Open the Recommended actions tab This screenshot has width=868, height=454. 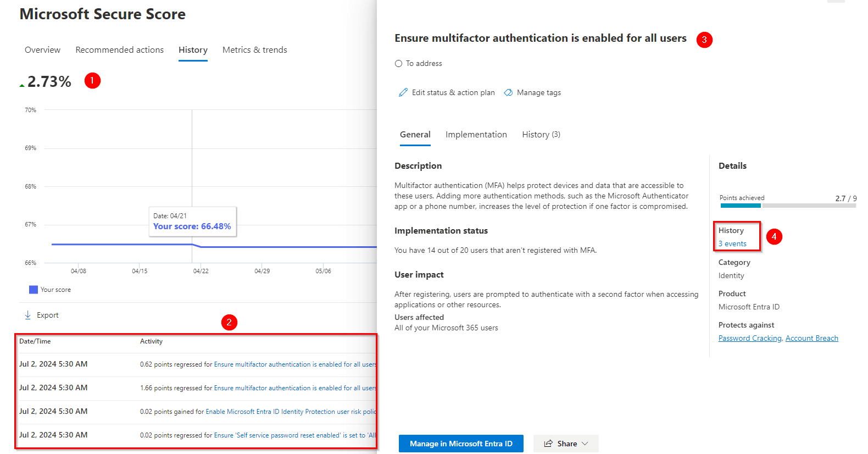coord(119,50)
